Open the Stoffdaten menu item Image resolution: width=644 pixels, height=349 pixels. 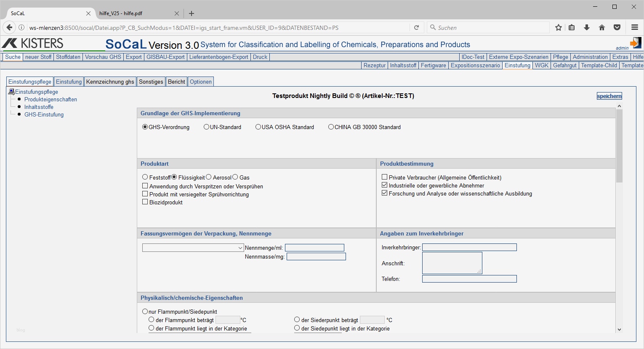pyautogui.click(x=68, y=57)
